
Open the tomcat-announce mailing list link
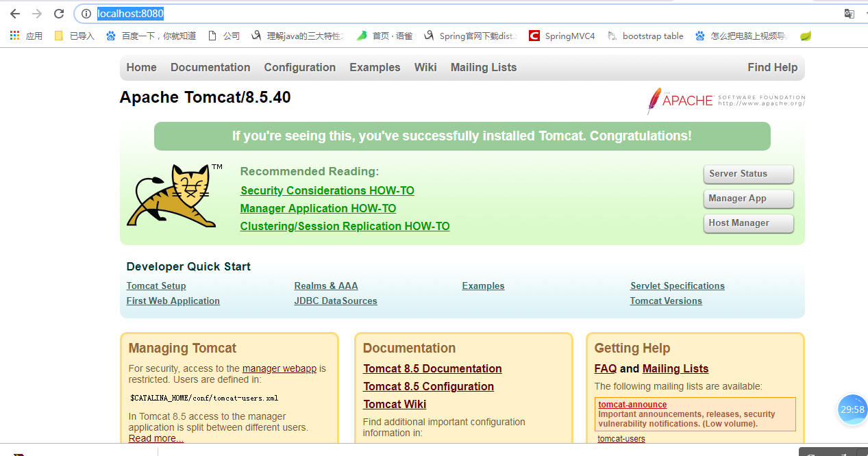click(x=632, y=404)
